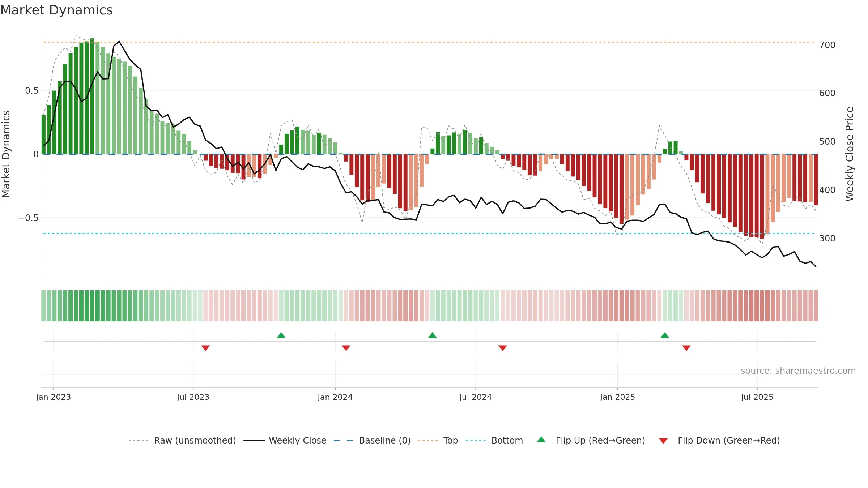Click the 300 price tick label
Screen dimensions: 868x488
(x=827, y=239)
